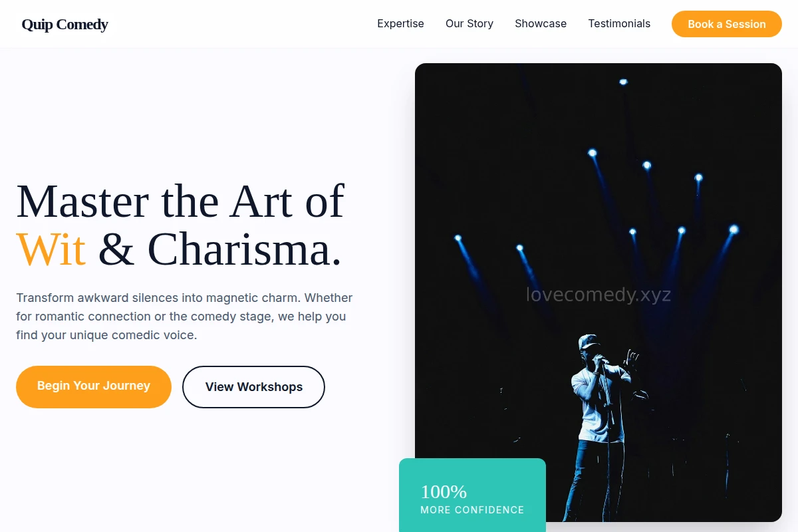Open the Quip Comedy logo link
Image resolution: width=798 pixels, height=532 pixels.
coord(65,25)
